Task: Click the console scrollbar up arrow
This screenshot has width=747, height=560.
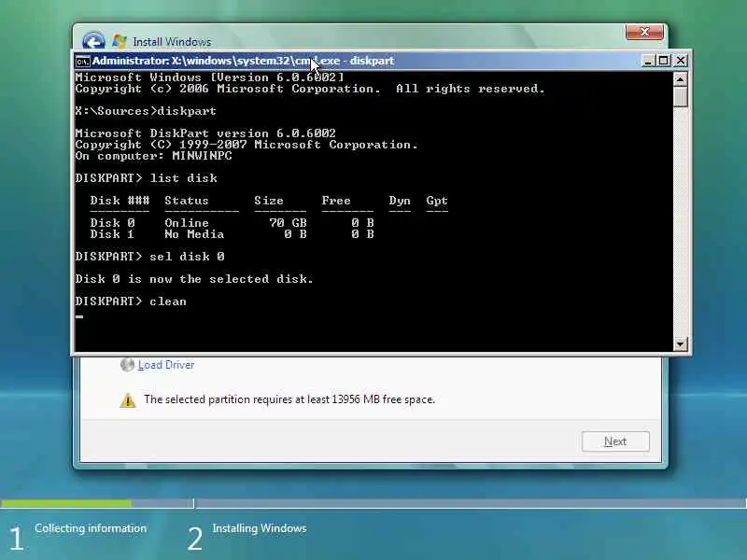Action: click(681, 79)
